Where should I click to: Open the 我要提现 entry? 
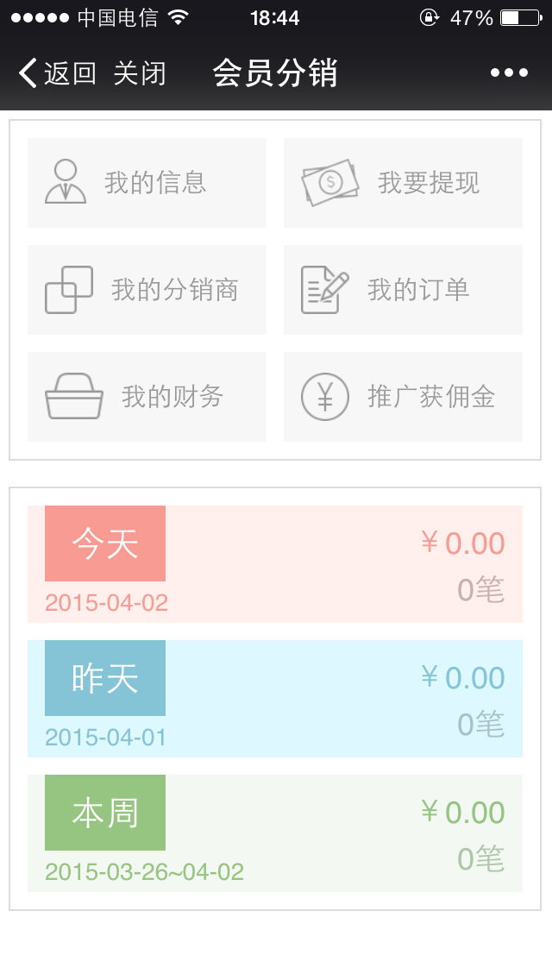click(x=403, y=182)
